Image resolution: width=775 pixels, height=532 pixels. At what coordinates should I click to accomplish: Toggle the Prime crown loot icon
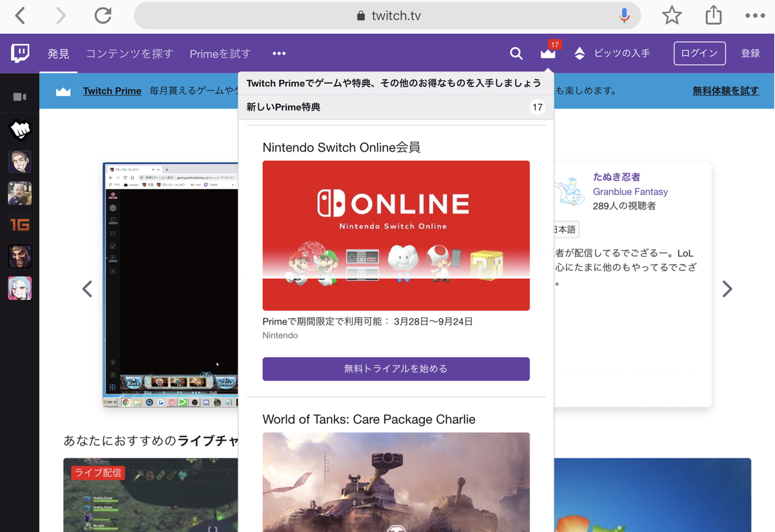coord(548,54)
